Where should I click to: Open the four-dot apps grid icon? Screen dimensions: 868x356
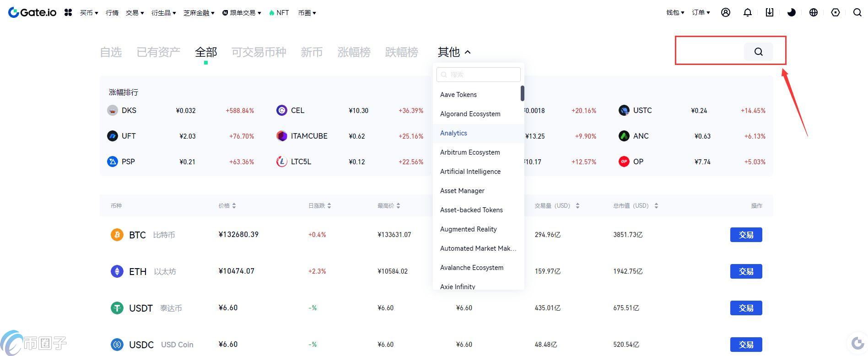point(68,13)
